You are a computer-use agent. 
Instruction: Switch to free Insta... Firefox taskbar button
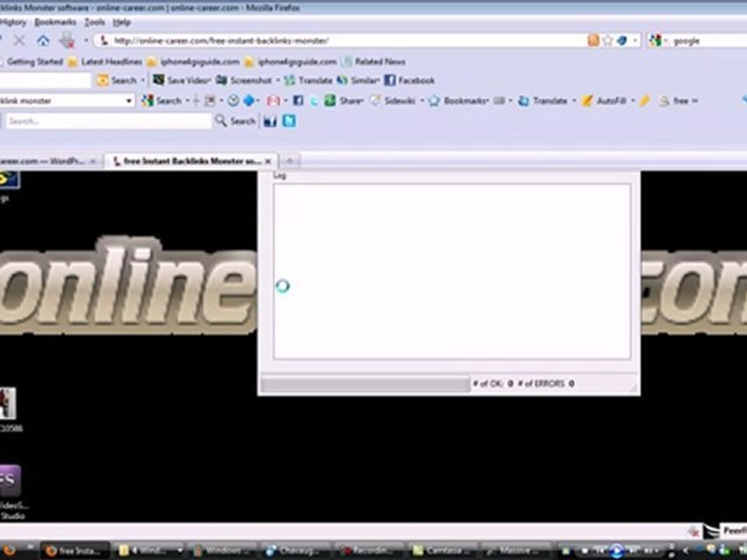click(x=75, y=551)
